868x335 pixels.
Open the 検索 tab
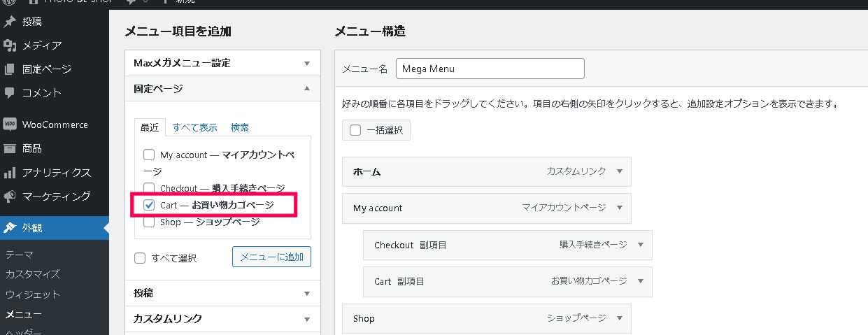point(240,127)
